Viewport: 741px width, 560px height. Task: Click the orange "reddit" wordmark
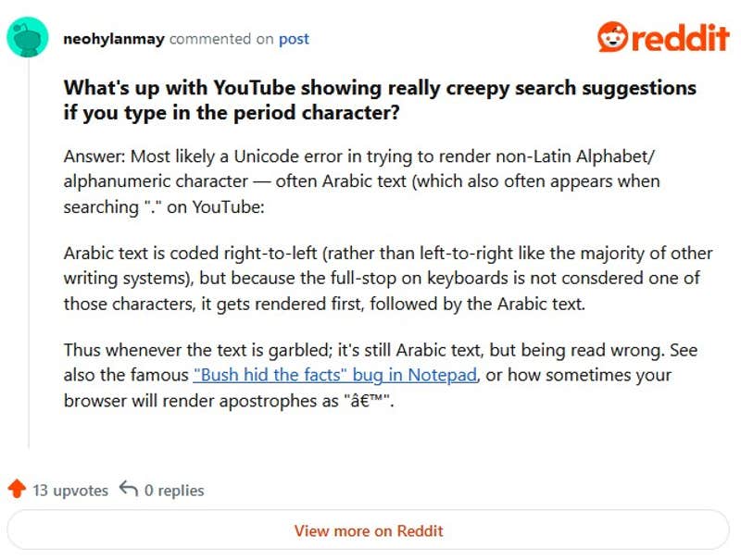tap(680, 38)
